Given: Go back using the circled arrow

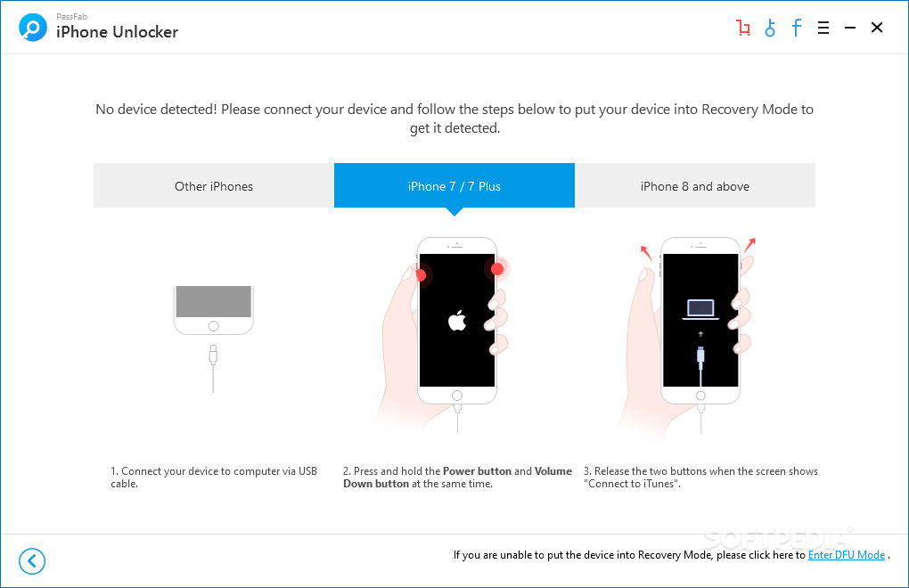Looking at the screenshot, I should (x=32, y=560).
